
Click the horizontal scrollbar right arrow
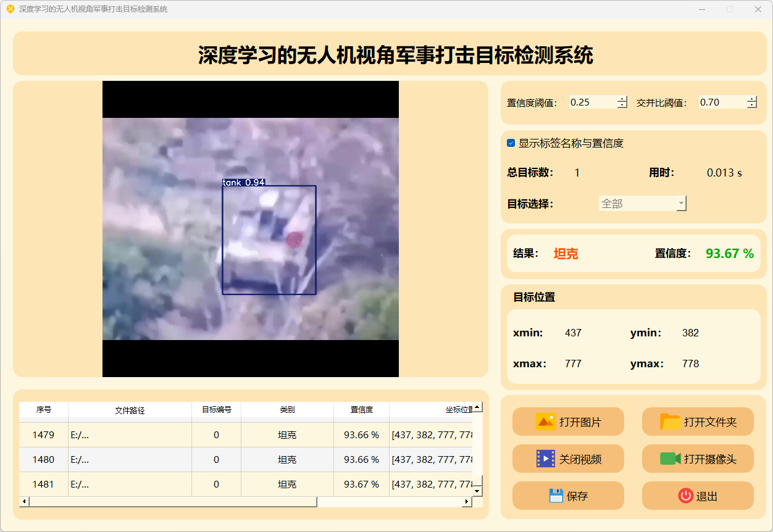467,502
